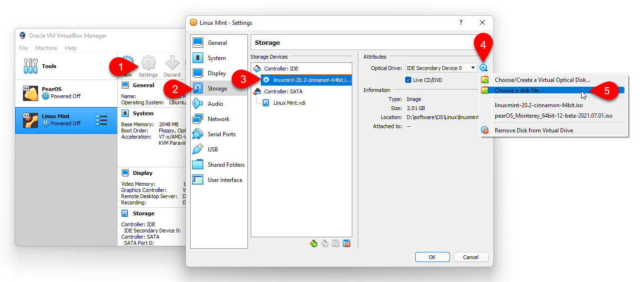
Task: Open the Optical Drive dropdown
Action: 441,68
